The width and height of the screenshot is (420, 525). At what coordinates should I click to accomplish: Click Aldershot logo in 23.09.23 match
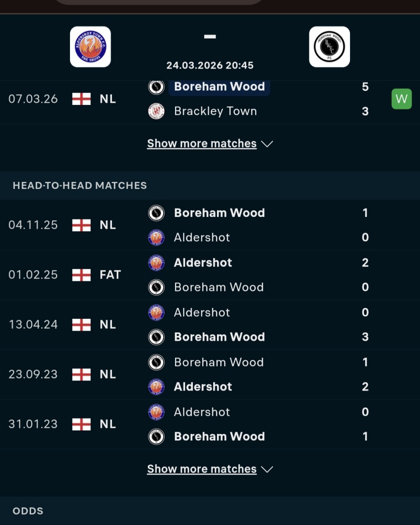[x=156, y=387]
